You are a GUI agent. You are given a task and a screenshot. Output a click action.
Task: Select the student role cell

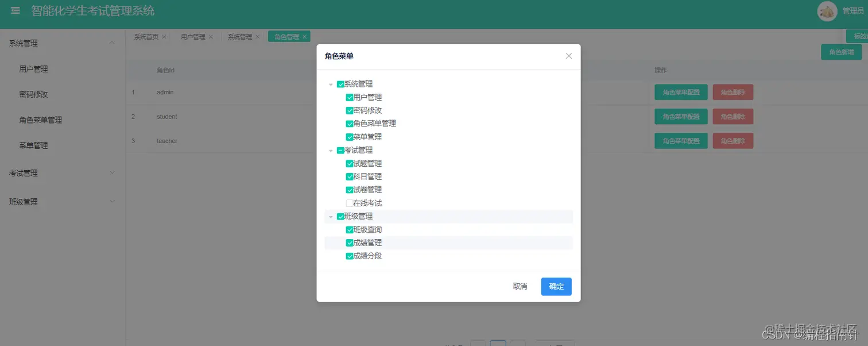coord(166,117)
